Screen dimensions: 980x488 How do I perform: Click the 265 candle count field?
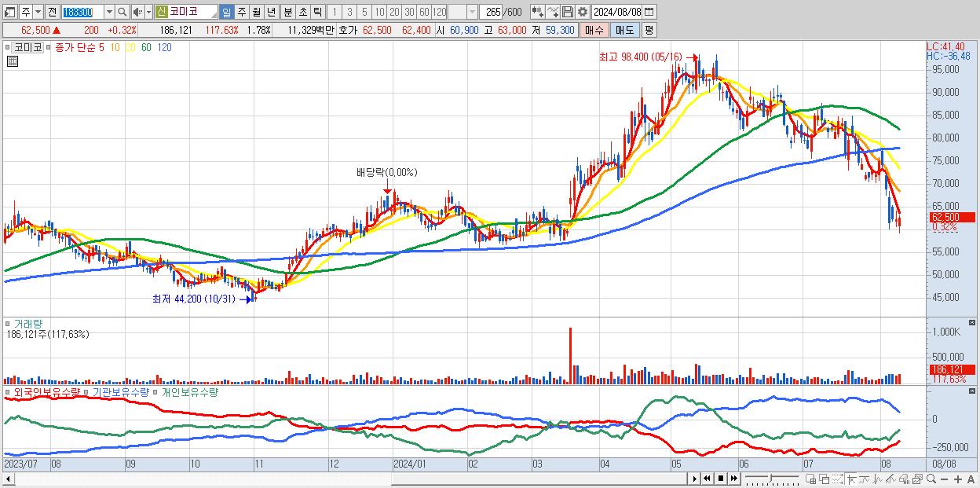[491, 12]
